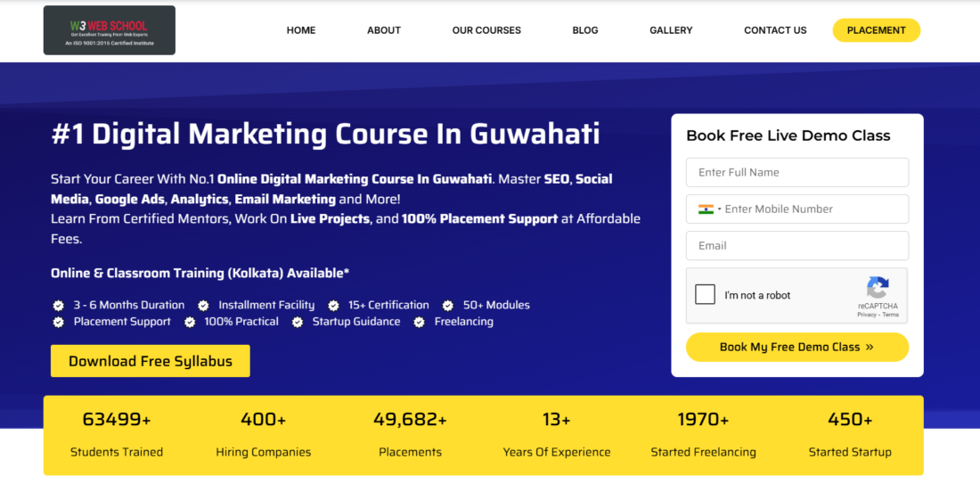Click the Digital Marketing Course In Guwahati heading
This screenshot has height=492, width=980.
(325, 135)
